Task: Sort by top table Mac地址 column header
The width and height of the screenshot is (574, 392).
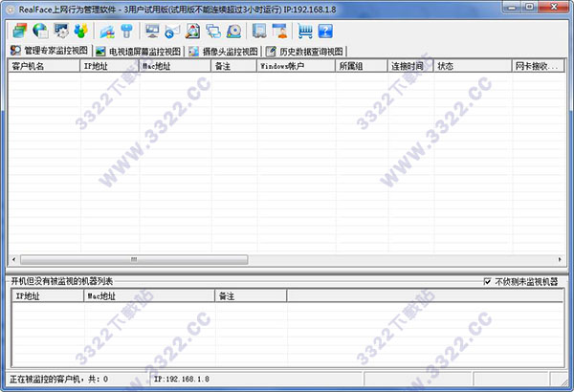Action: click(175, 66)
